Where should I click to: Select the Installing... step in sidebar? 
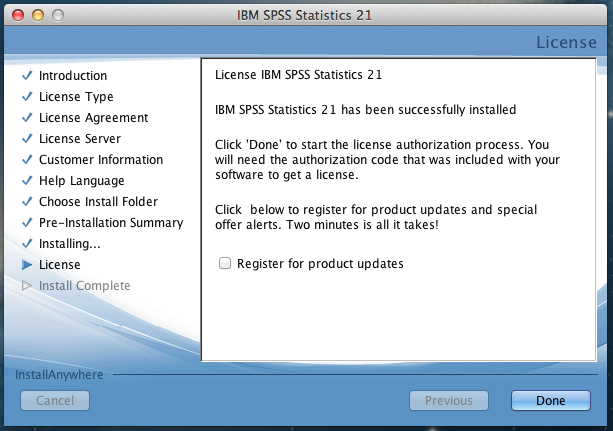pyautogui.click(x=70, y=244)
